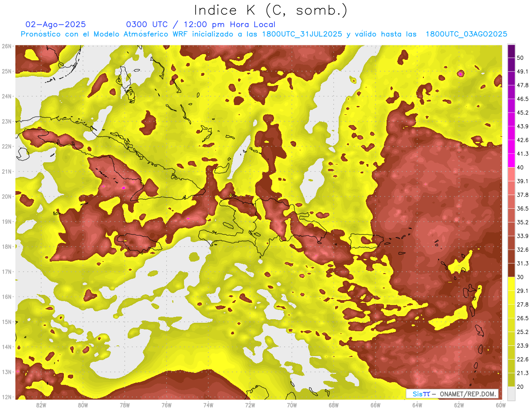This screenshot has height=411, width=532.
Task: Click the "14N" latitude label
Action: [7, 347]
